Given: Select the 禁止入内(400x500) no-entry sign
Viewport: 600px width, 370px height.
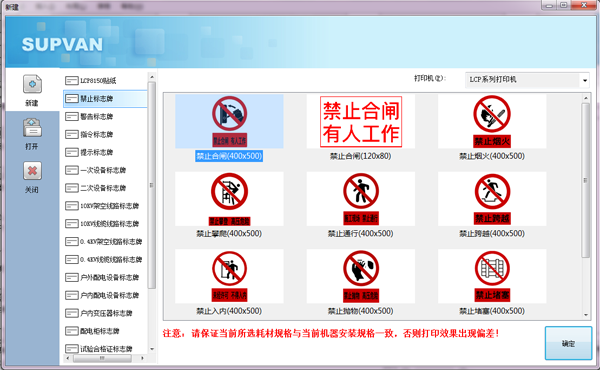Looking at the screenshot, I should 229,276.
